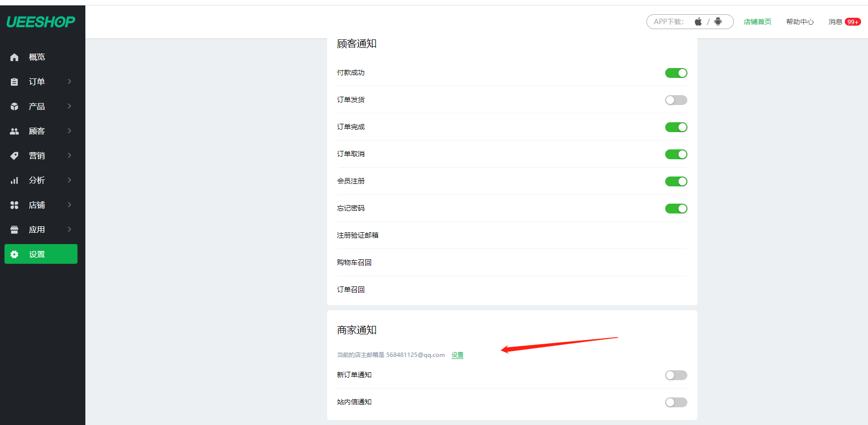The width and height of the screenshot is (868, 425).
Task: Expand the 营销 submenu chevron
Action: (70, 155)
